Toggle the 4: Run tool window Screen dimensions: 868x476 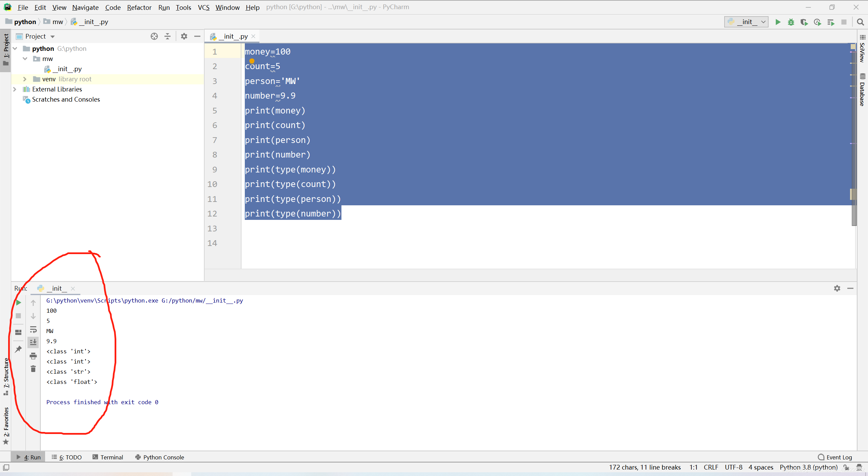(x=28, y=457)
